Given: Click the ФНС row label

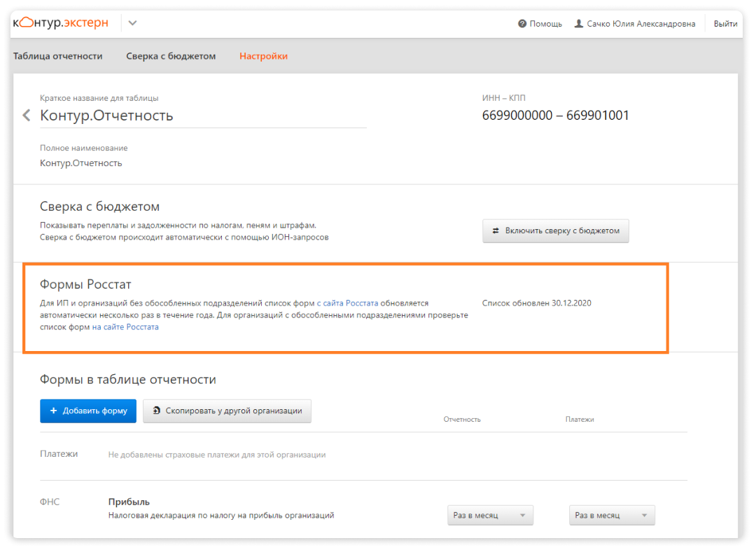Looking at the screenshot, I should [50, 502].
